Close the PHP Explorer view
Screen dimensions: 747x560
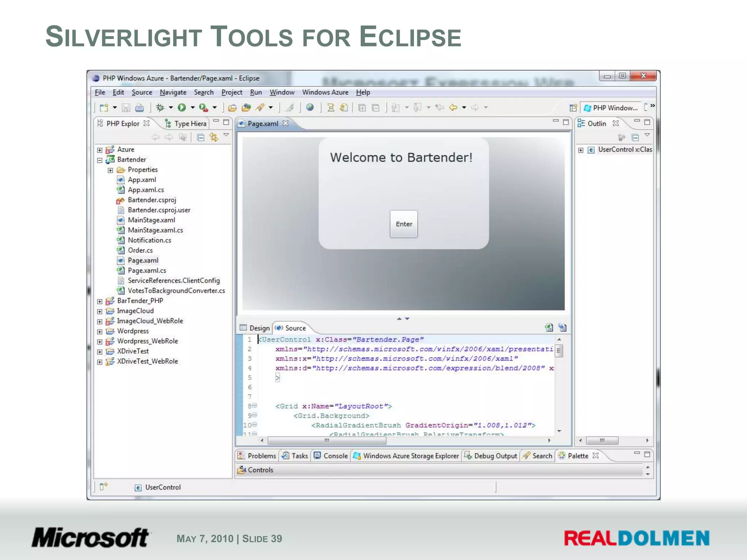click(x=147, y=123)
